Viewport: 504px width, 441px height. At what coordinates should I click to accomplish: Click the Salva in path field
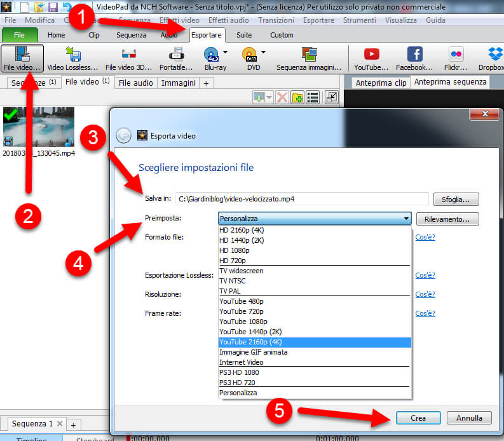(302, 199)
